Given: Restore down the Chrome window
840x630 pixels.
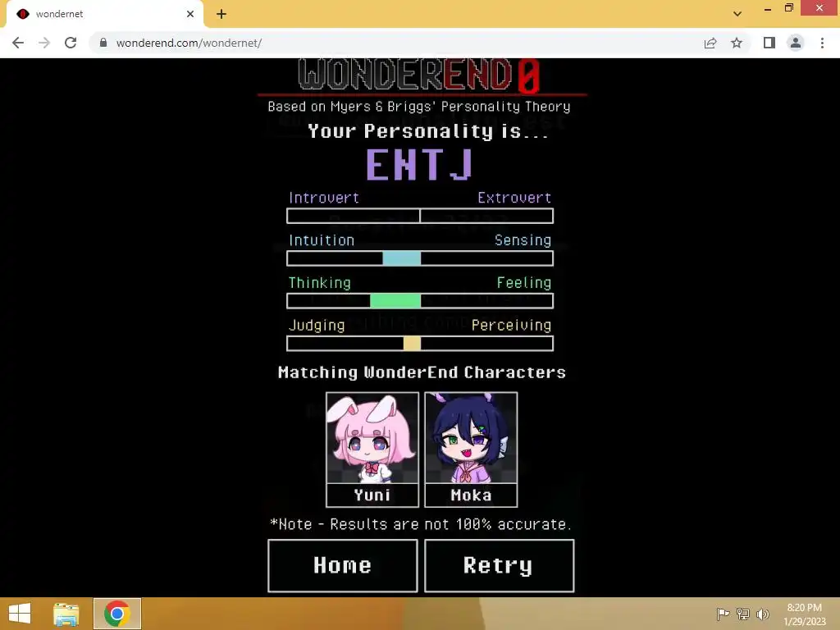Looking at the screenshot, I should 789,8.
